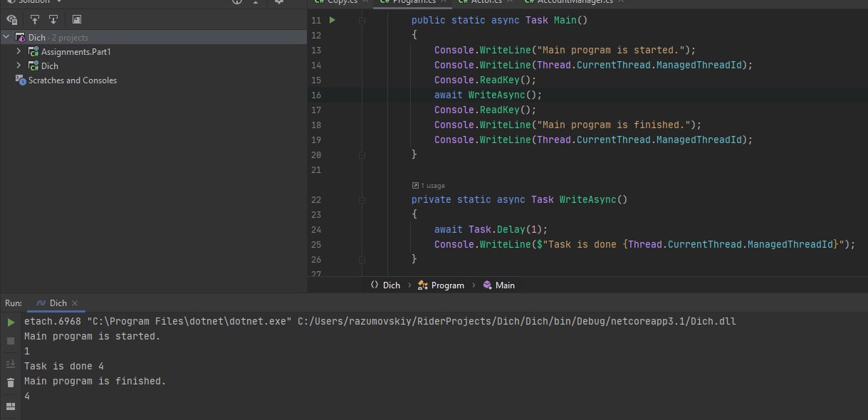Select Assignments.Part1 in solution tree
This screenshot has width=868, height=420.
(x=76, y=52)
